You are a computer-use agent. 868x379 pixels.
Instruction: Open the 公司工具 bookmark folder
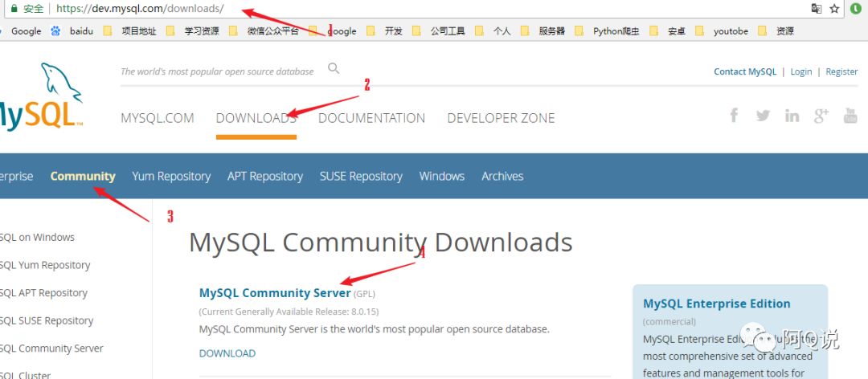pyautogui.click(x=439, y=31)
